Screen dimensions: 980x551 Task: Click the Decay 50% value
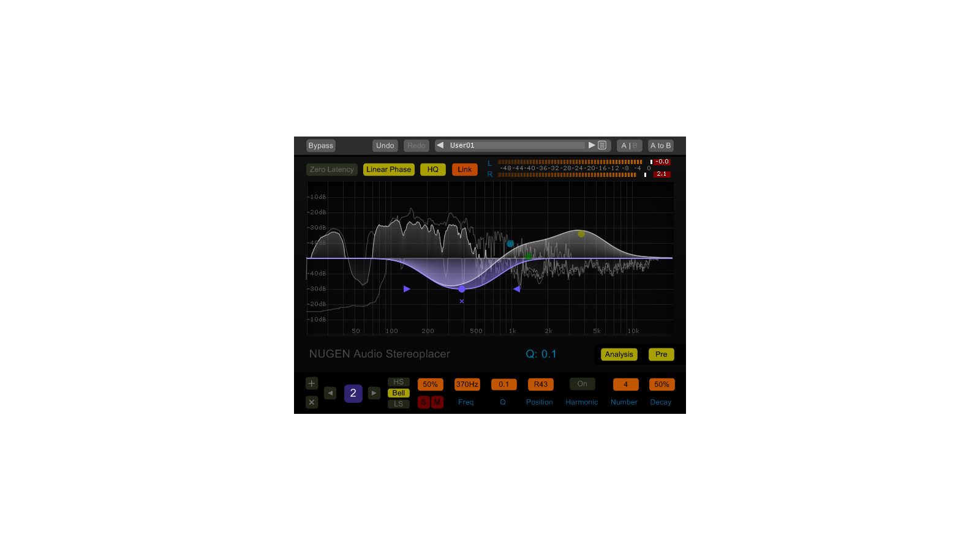pyautogui.click(x=661, y=384)
